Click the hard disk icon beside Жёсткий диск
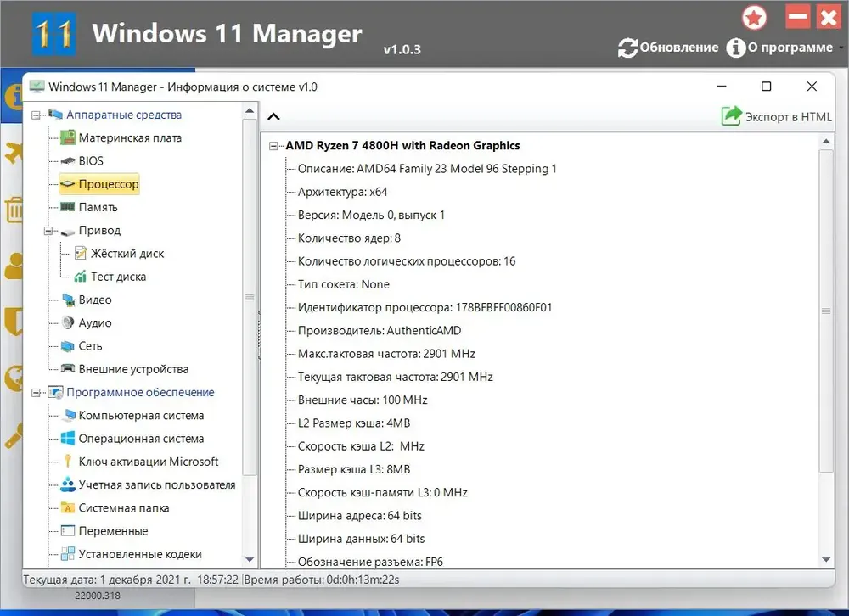849x616 pixels. [x=80, y=254]
